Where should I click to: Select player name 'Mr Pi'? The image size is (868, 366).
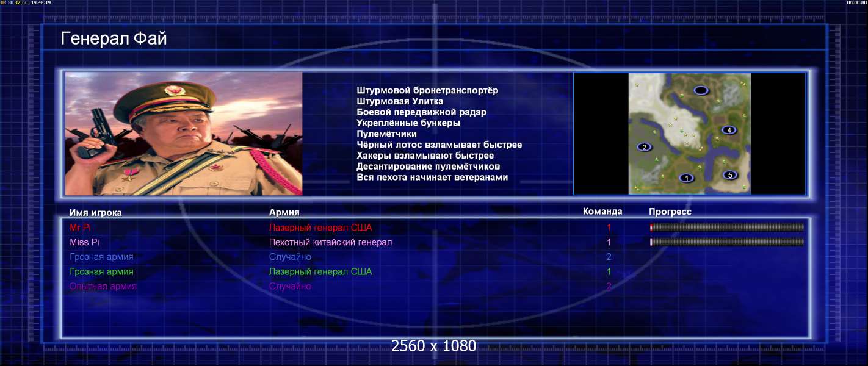click(x=80, y=228)
